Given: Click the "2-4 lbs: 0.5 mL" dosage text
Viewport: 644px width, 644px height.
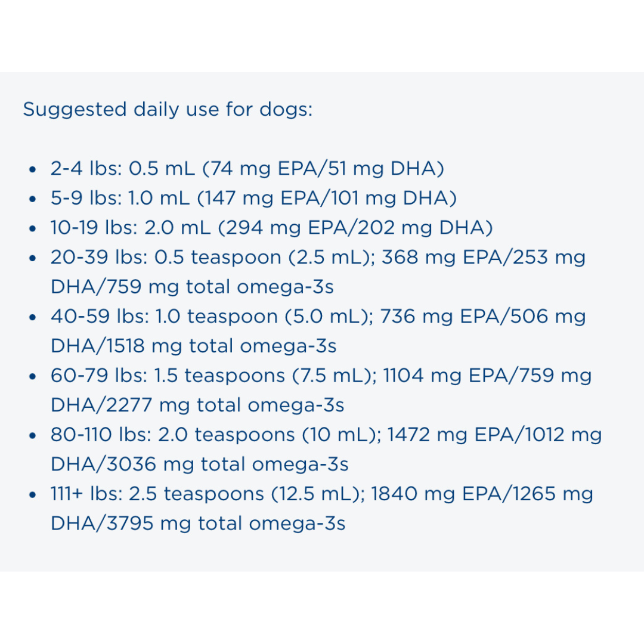Looking at the screenshot, I should [x=122, y=169].
